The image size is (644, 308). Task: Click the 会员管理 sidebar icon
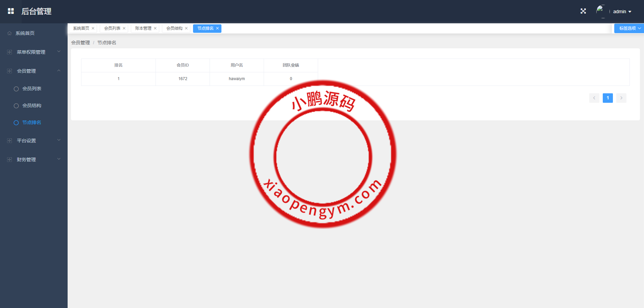point(9,71)
